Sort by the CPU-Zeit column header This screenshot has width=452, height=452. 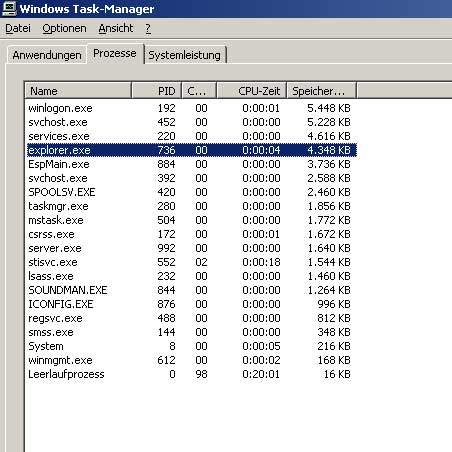point(251,91)
